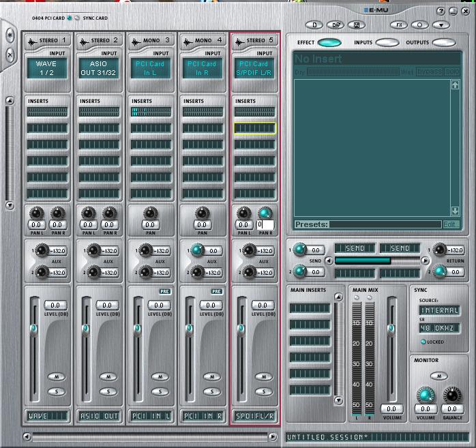
Task: Click the waveform icon on Stereo 5 strip
Action: click(x=240, y=42)
